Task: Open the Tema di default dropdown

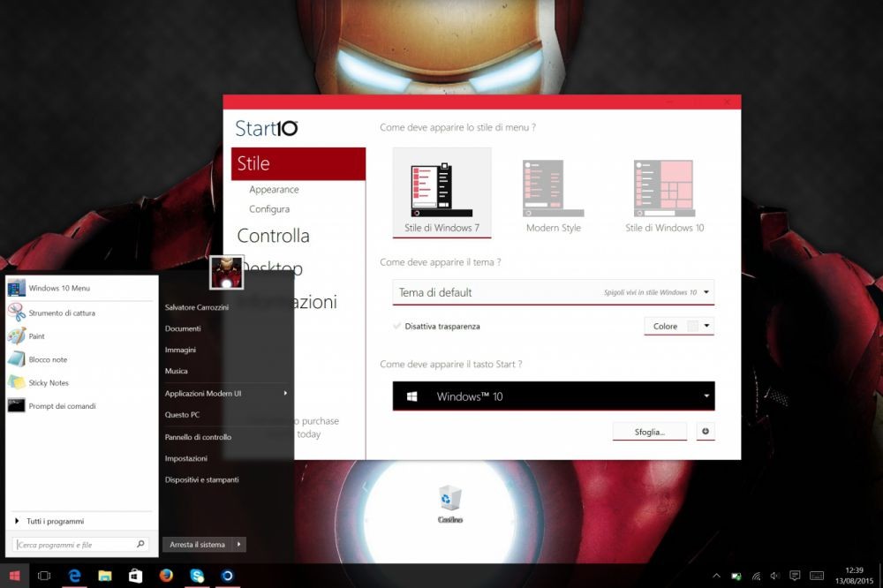Action: [x=553, y=292]
